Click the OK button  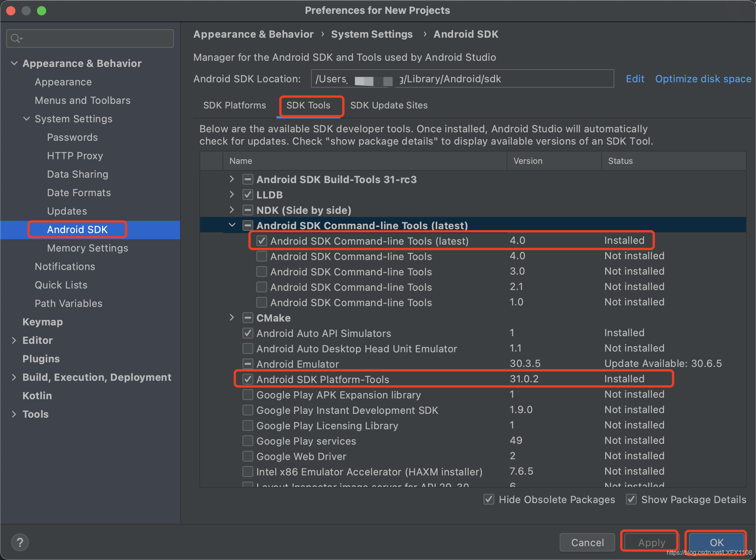pyautogui.click(x=716, y=542)
